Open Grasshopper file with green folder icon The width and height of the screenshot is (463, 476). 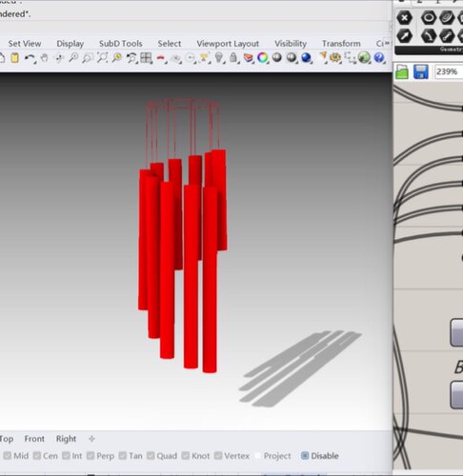(402, 72)
